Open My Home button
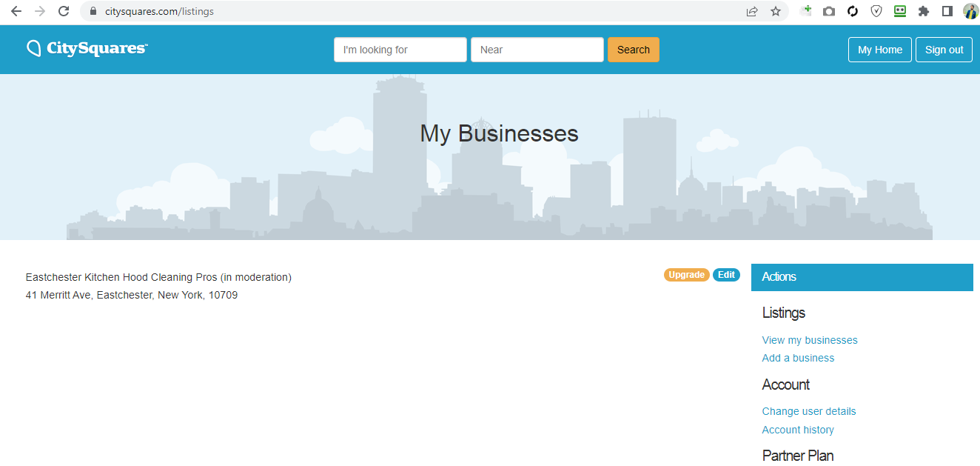Image resolution: width=980 pixels, height=466 pixels. (880, 50)
